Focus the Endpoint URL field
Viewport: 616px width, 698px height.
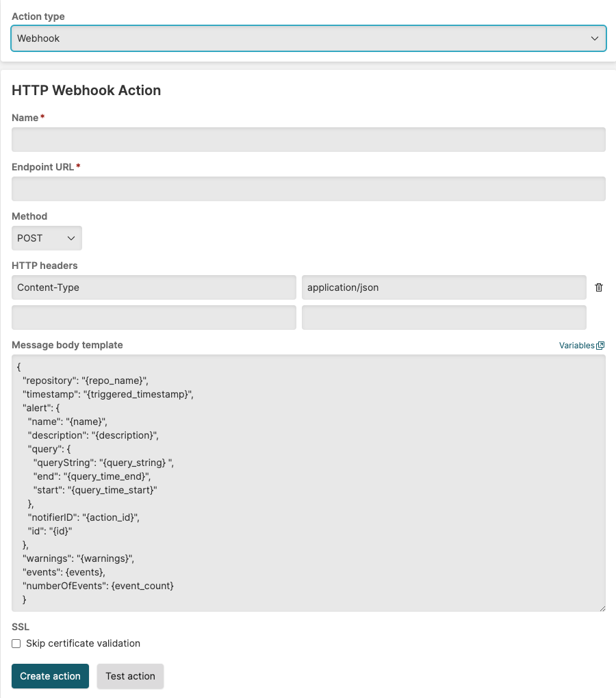(x=308, y=188)
